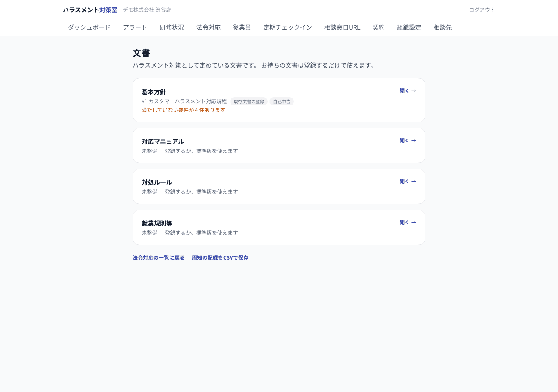Open the 対応マニュアル card's 開く → link
This screenshot has width=558, height=392.
coord(408,140)
